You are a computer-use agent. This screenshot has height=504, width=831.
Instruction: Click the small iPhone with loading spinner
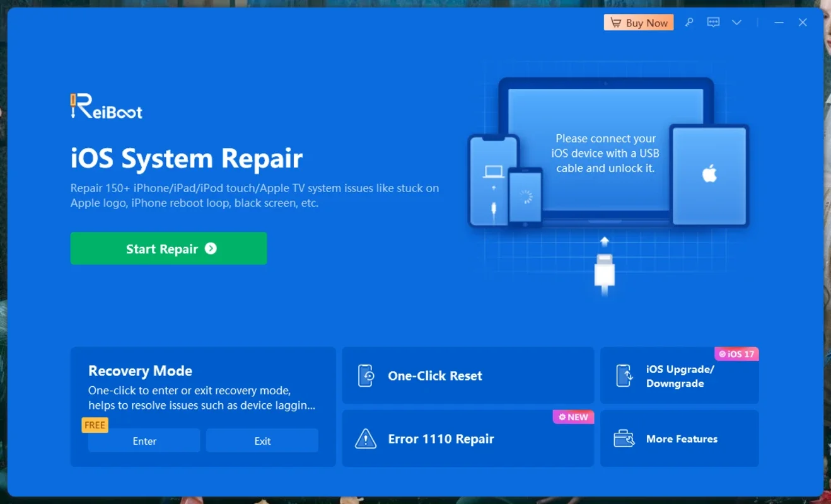click(x=525, y=196)
